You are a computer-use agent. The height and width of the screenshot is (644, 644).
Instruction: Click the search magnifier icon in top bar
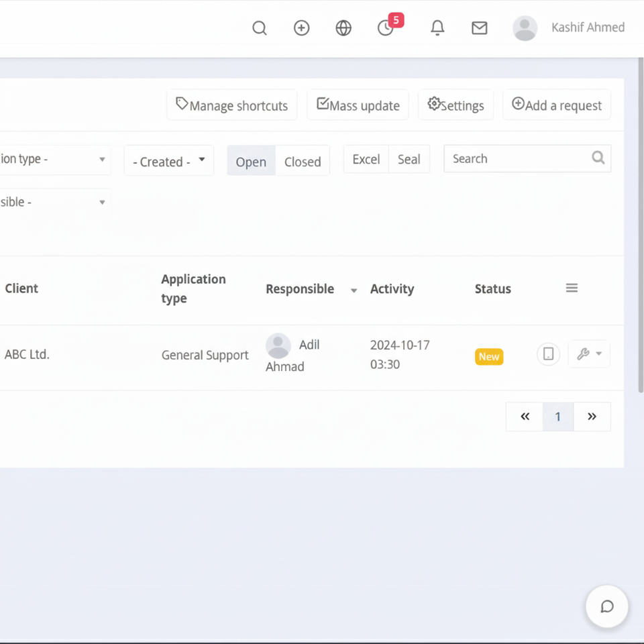(260, 28)
